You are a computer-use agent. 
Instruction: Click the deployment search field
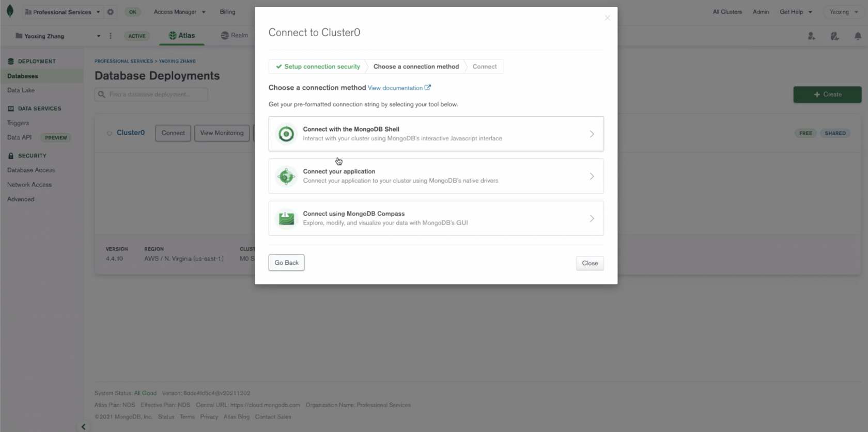point(151,94)
